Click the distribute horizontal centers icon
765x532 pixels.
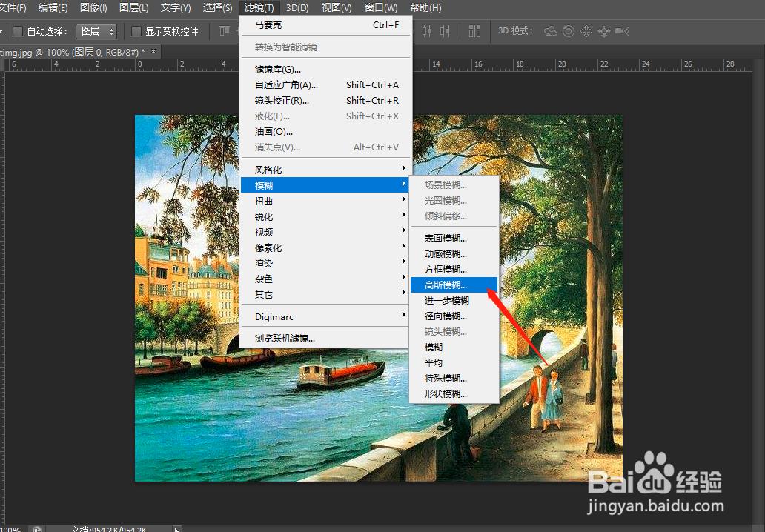(427, 31)
